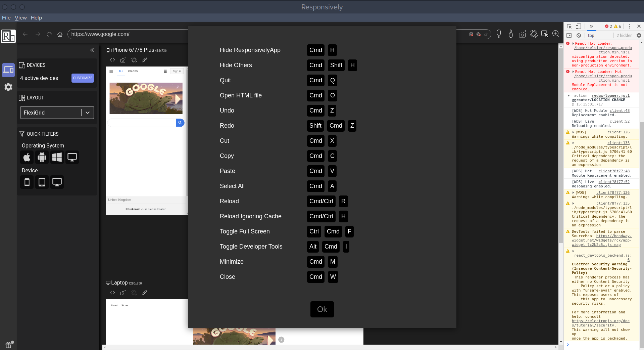Toggle the desktop OS filter

coord(72,157)
